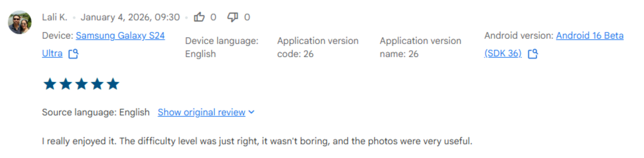Image resolution: width=644 pixels, height=158 pixels.
Task: Open the Samsung Galaxy S24 device link
Action: coord(120,35)
